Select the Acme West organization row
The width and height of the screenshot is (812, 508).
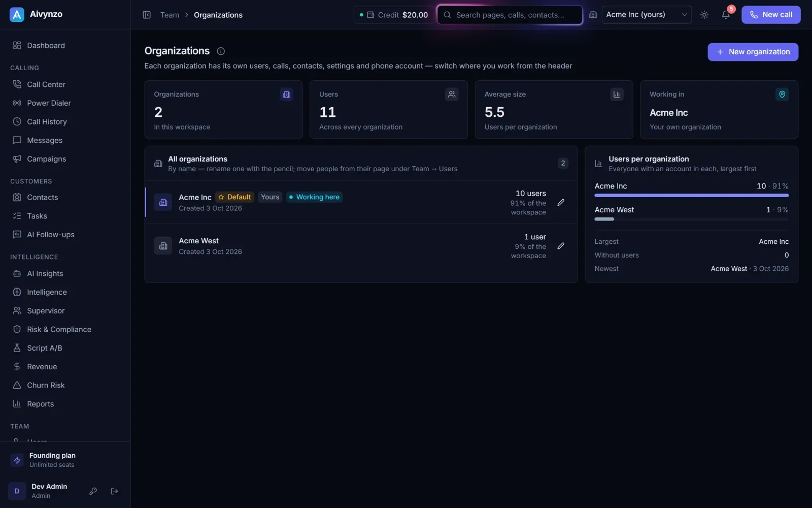[x=361, y=246]
